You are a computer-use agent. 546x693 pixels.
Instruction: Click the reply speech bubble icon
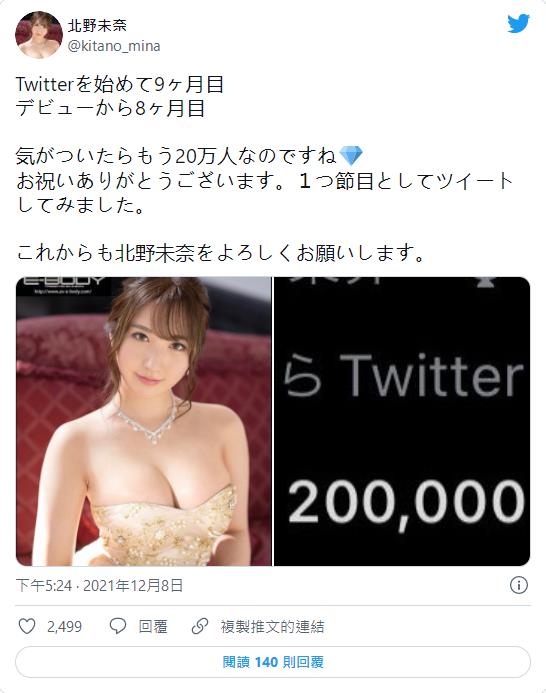(118, 626)
